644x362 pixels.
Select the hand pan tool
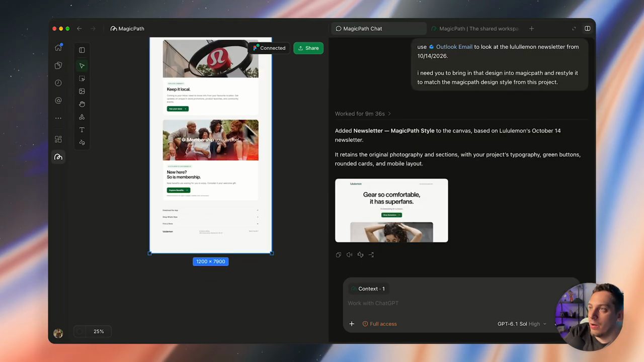pos(82,104)
